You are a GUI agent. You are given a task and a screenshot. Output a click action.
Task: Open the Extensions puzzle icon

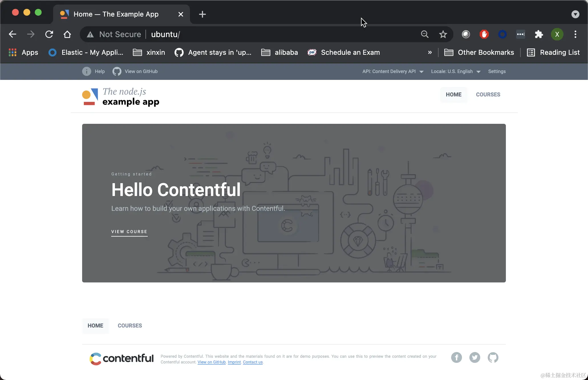[x=539, y=35]
